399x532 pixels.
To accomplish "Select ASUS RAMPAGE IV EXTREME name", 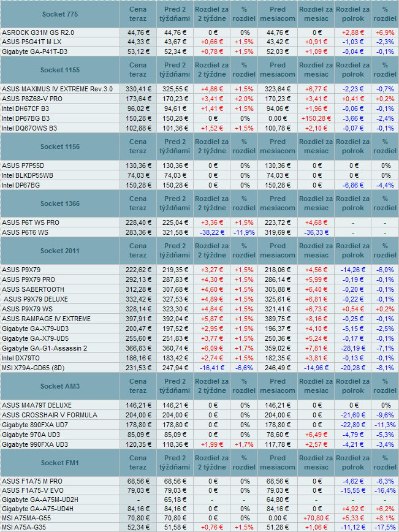I will click(x=46, y=319).
